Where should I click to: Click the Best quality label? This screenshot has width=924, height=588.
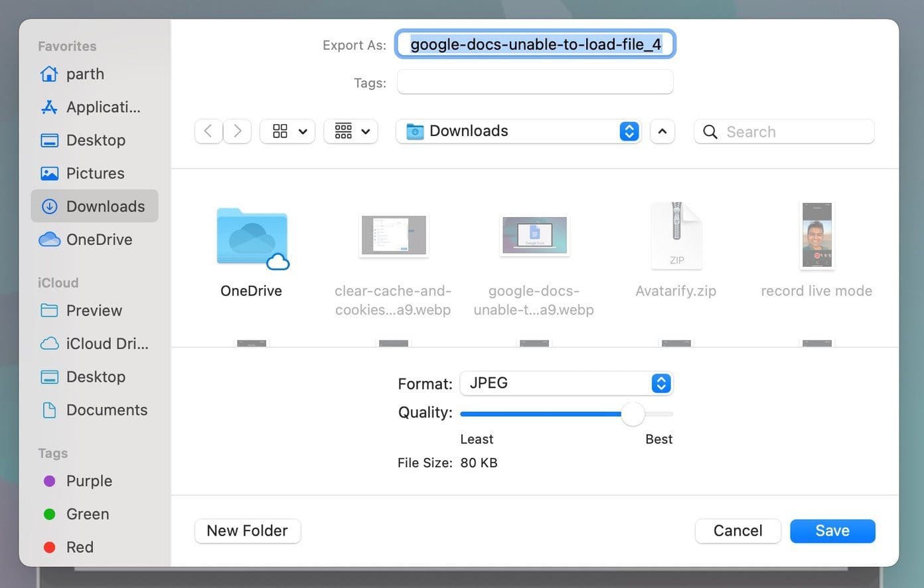(x=658, y=439)
